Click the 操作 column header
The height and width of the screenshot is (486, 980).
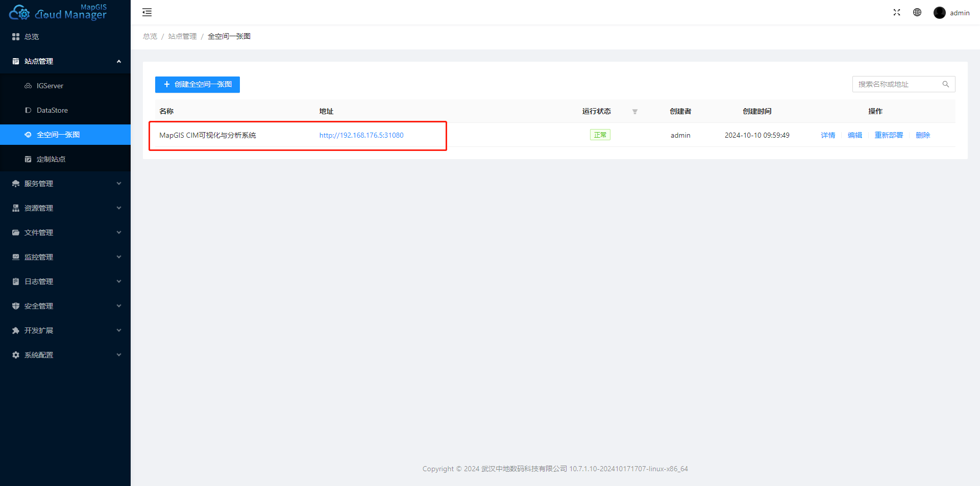[875, 111]
